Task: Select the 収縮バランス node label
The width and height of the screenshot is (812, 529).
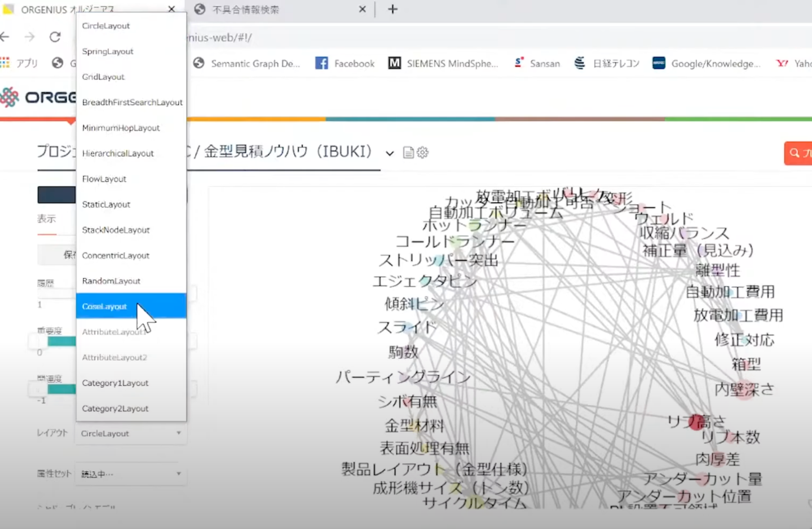Action: point(685,233)
